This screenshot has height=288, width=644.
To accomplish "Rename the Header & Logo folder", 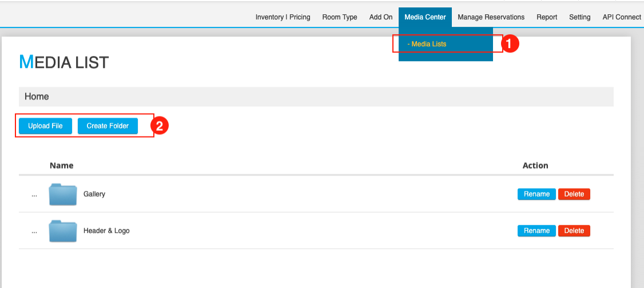I will [536, 231].
